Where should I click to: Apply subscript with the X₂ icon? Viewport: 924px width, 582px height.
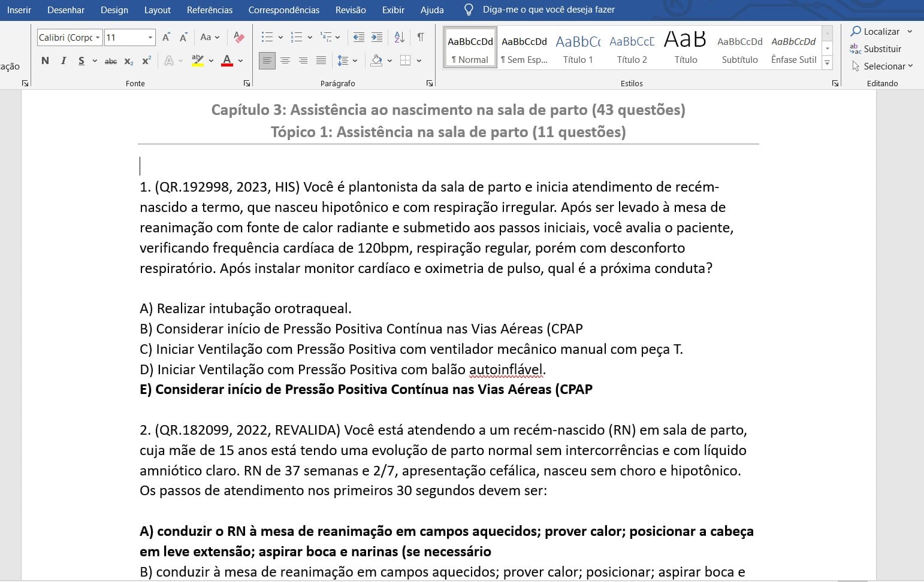[x=129, y=61]
